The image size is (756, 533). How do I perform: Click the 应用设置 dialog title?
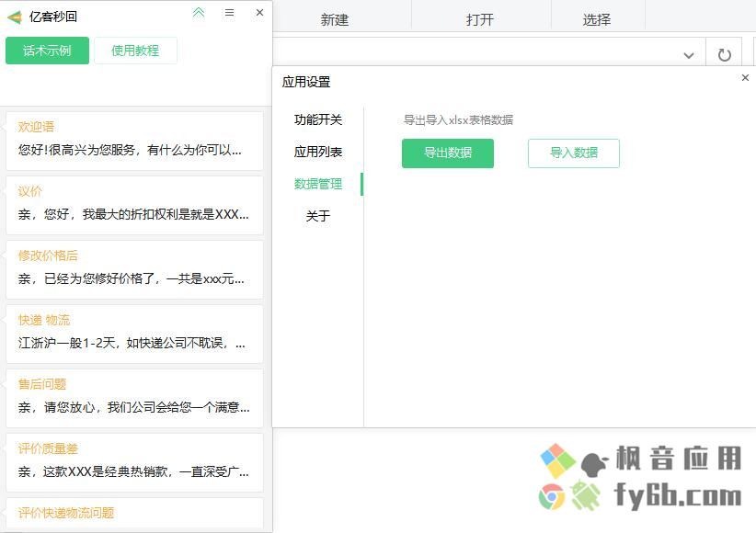click(306, 82)
